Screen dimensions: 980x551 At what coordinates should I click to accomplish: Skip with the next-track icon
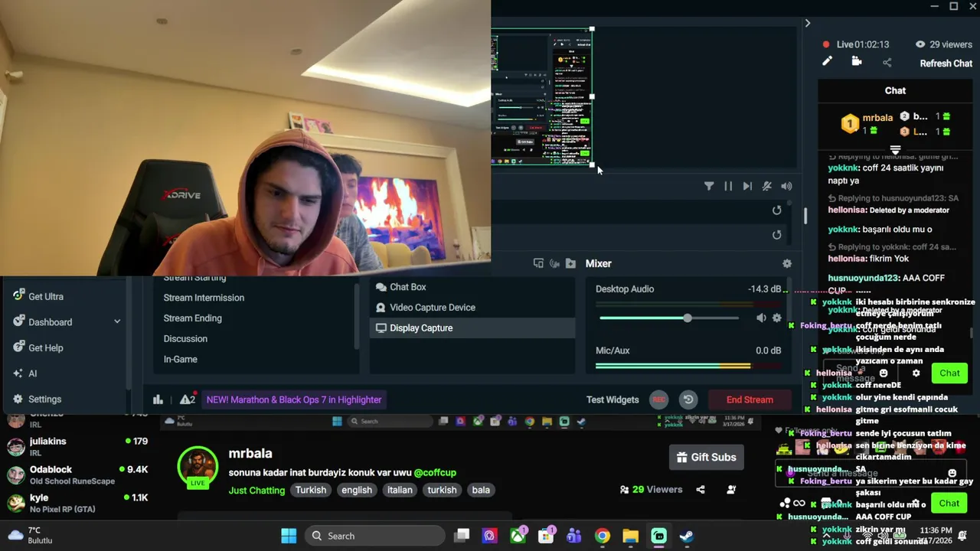[747, 186]
